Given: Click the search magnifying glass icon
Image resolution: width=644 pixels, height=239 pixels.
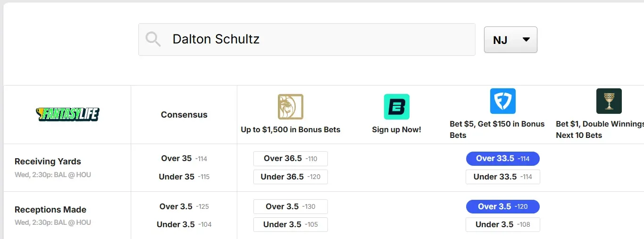Looking at the screenshot, I should point(153,39).
